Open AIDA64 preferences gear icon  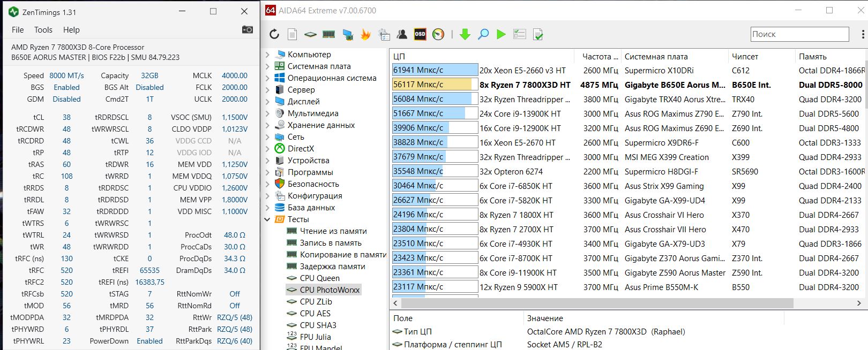click(384, 34)
